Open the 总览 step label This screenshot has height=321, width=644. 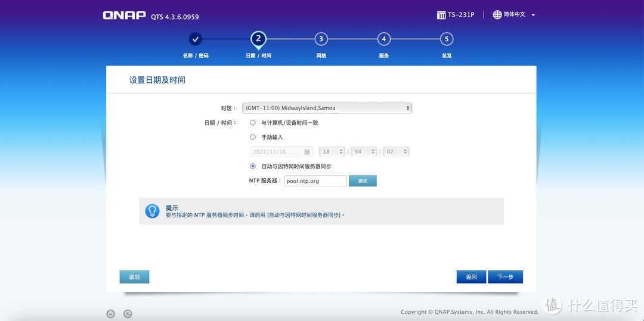(x=447, y=56)
